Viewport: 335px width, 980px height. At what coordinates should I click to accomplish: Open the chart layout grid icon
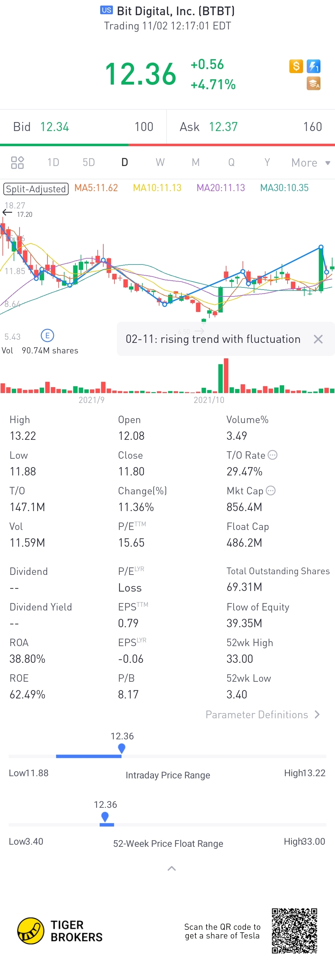[17, 162]
